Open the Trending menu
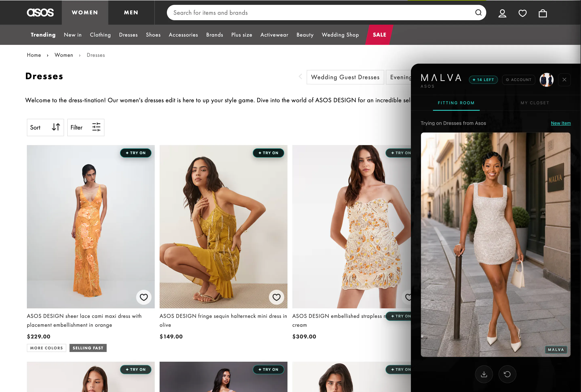 click(43, 35)
